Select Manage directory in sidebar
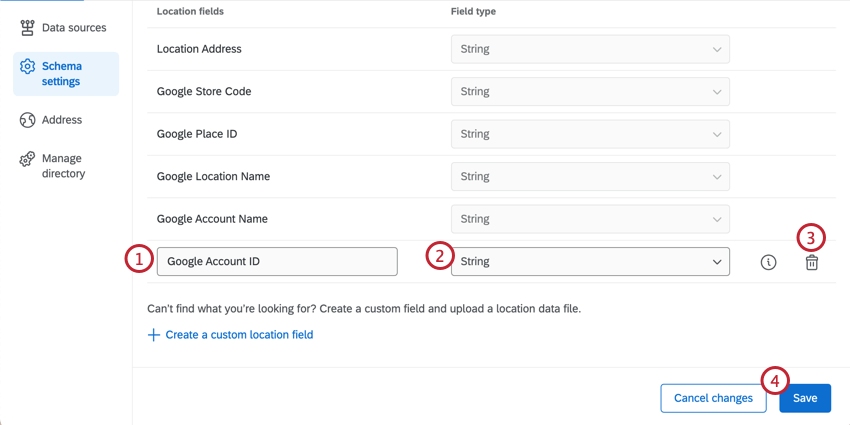This screenshot has width=850, height=425. pos(63,166)
